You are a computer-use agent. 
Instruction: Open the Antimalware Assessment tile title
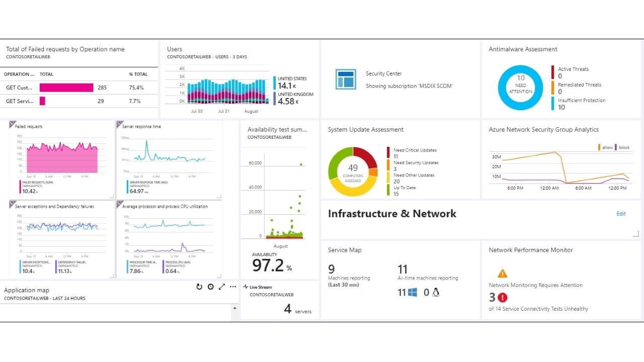coord(523,49)
